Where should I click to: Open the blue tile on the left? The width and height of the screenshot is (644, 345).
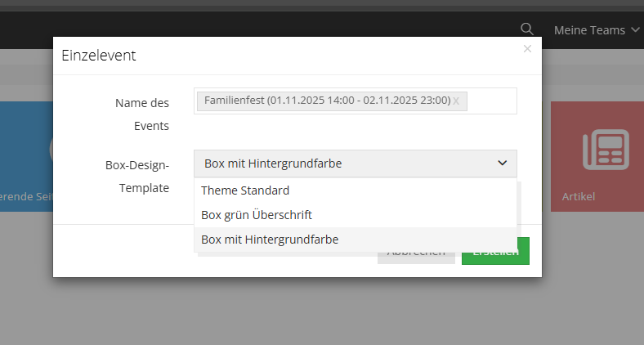point(26,156)
